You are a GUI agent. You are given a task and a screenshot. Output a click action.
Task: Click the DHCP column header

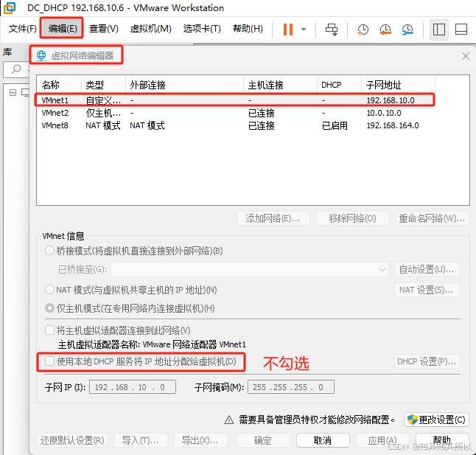point(340,85)
